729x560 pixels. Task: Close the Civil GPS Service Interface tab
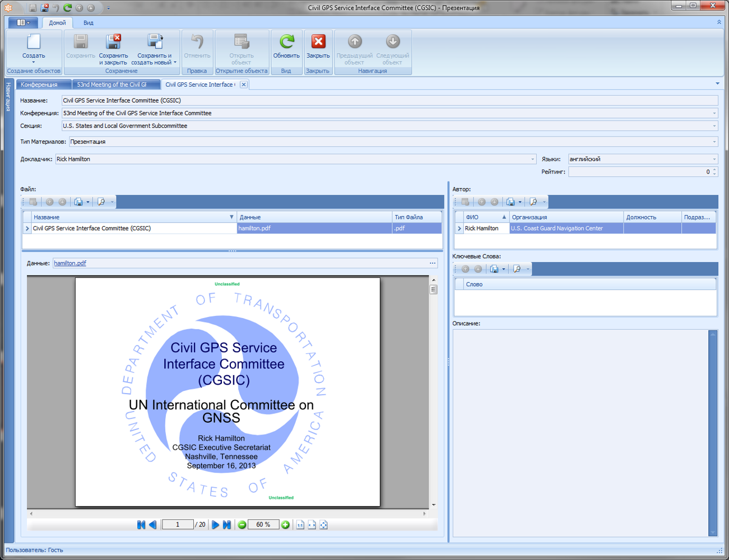pos(243,85)
